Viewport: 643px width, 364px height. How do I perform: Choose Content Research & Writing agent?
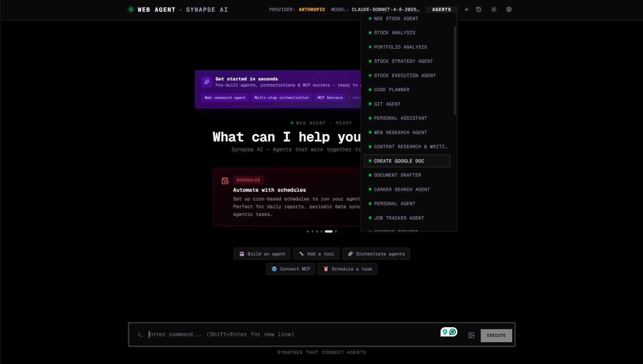407,146
